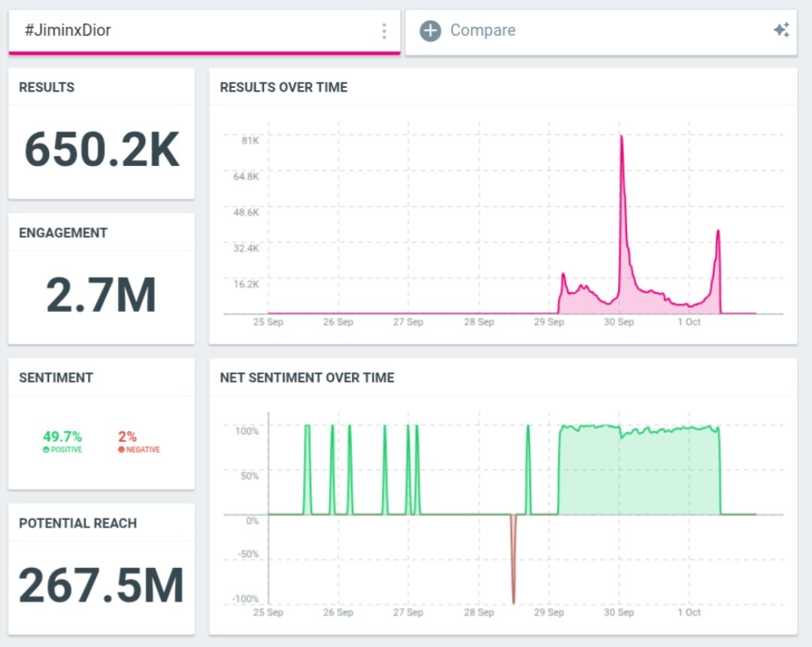Click the 50% label on sentiment chart

tap(250, 476)
